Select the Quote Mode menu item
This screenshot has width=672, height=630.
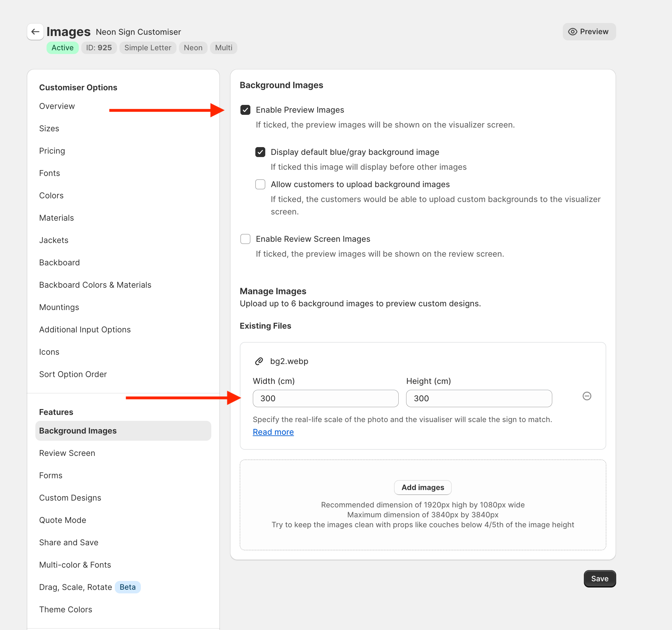tap(63, 520)
